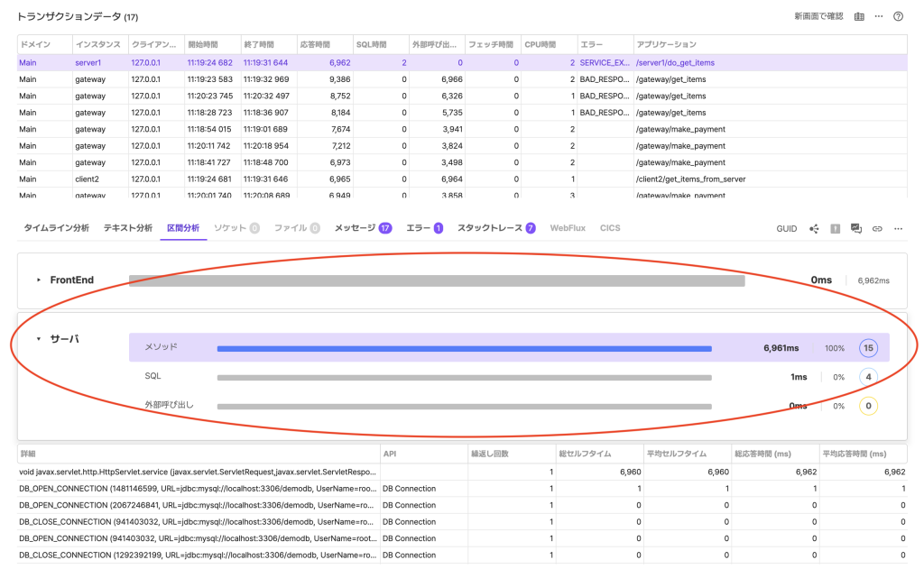The image size is (924, 569).
Task: Open the help question mark icon
Action: [x=898, y=16]
